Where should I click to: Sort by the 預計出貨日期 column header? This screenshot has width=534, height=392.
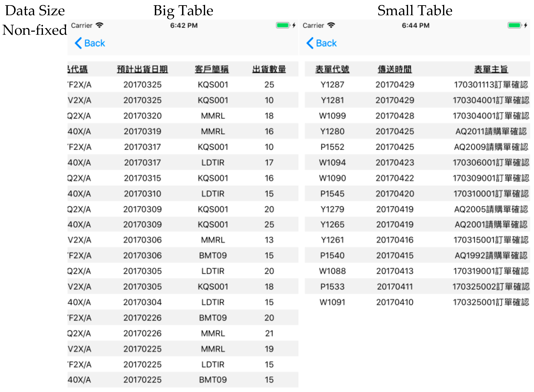(142, 69)
